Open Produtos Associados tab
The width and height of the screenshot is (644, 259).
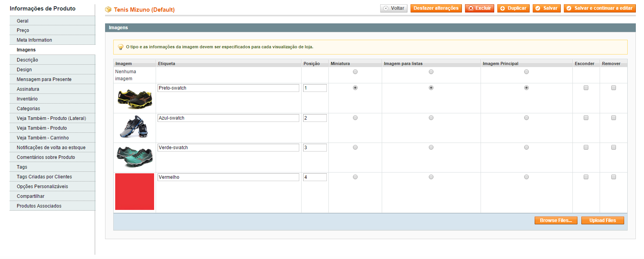(52, 206)
